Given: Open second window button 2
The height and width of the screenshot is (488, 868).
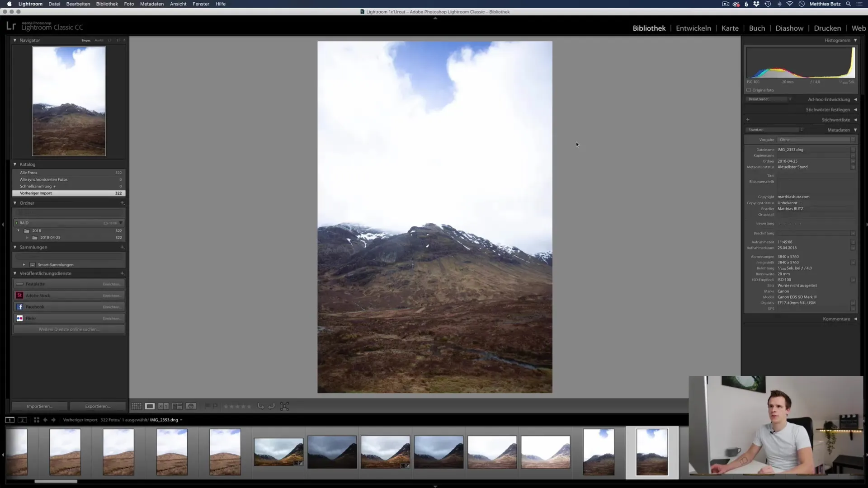Looking at the screenshot, I should coord(22,420).
